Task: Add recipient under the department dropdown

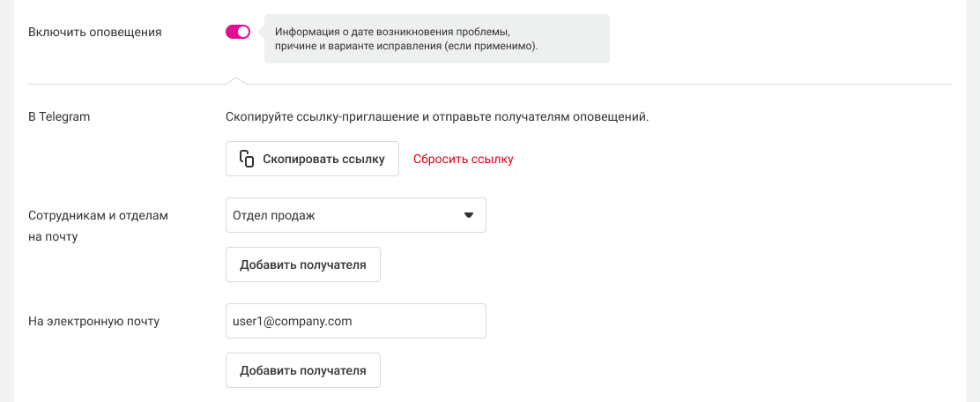Action: tap(302, 264)
